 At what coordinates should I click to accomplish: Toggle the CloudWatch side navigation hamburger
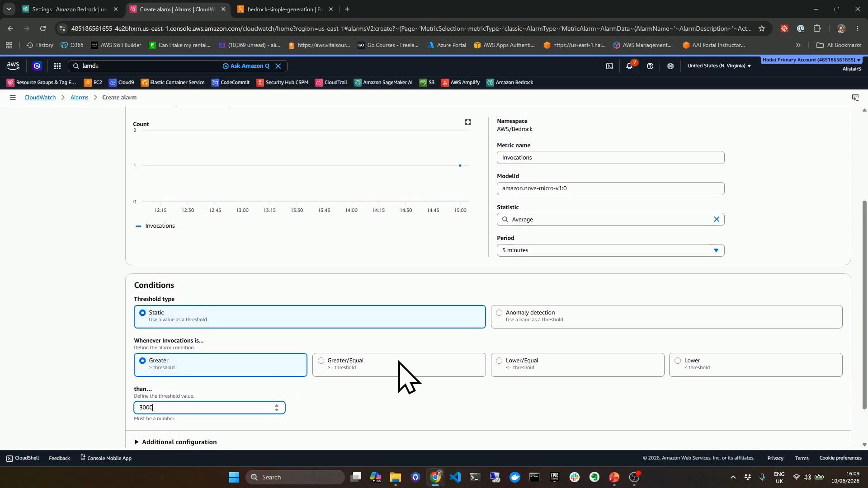(13, 98)
